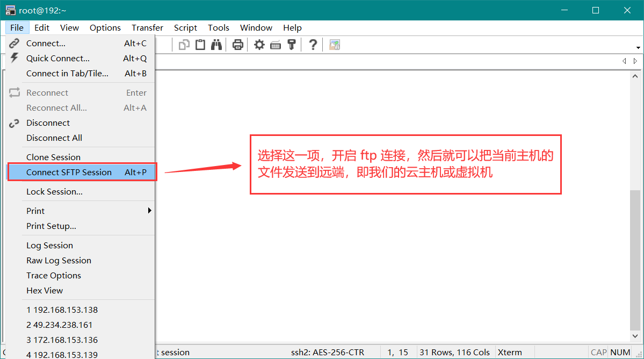Viewport: 644px width, 359px height.
Task: Click the Help question mark icon
Action: [x=313, y=44]
